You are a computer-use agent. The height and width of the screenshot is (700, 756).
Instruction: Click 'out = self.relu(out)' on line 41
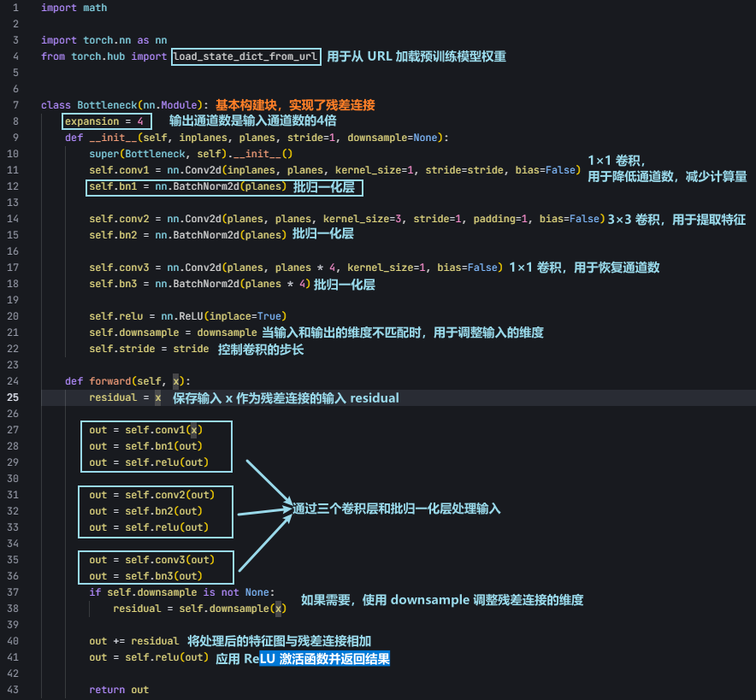(x=149, y=657)
